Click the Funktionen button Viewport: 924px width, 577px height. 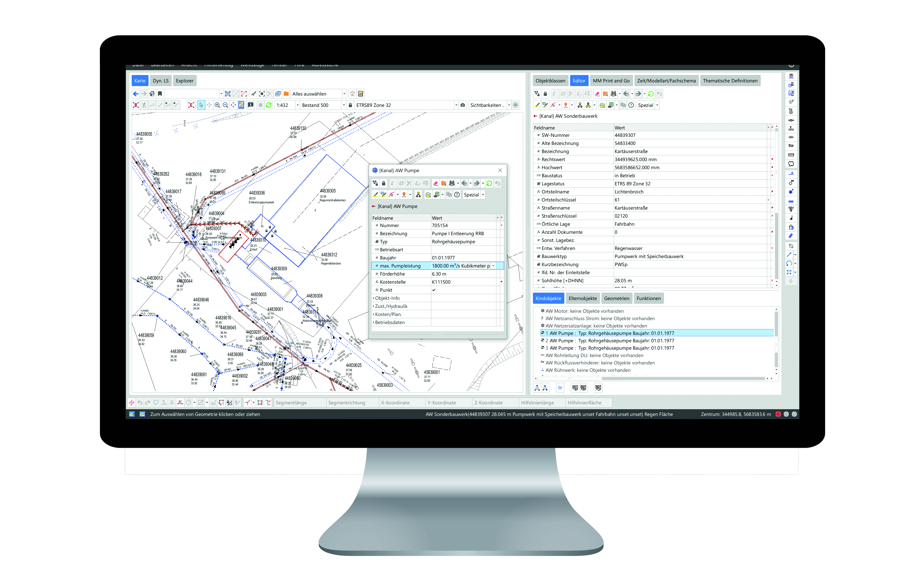(x=648, y=298)
